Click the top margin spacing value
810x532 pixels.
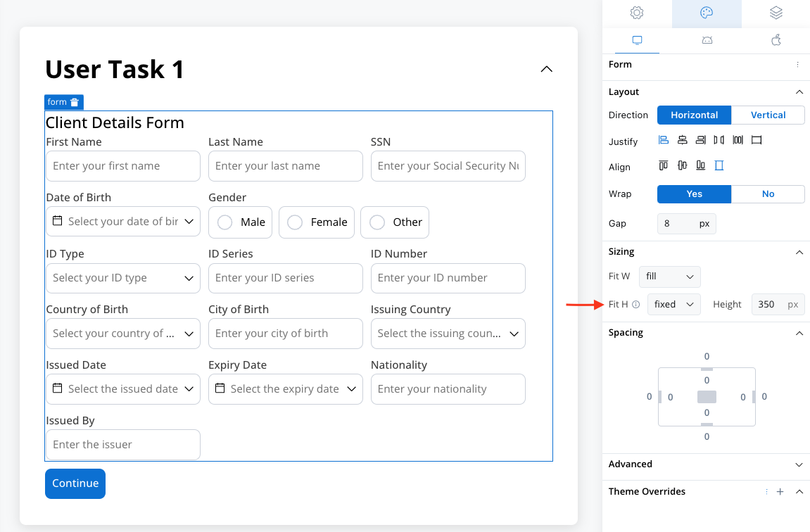(x=707, y=356)
